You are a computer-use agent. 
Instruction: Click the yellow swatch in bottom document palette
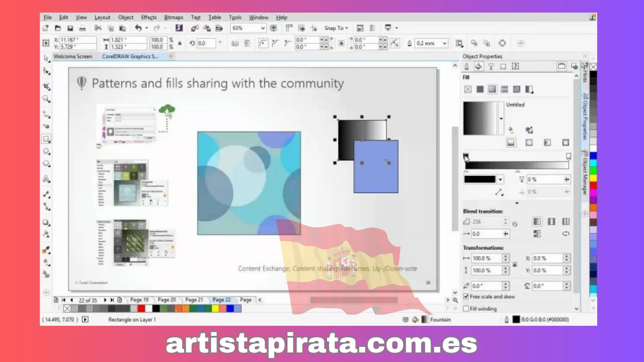[x=215, y=308]
